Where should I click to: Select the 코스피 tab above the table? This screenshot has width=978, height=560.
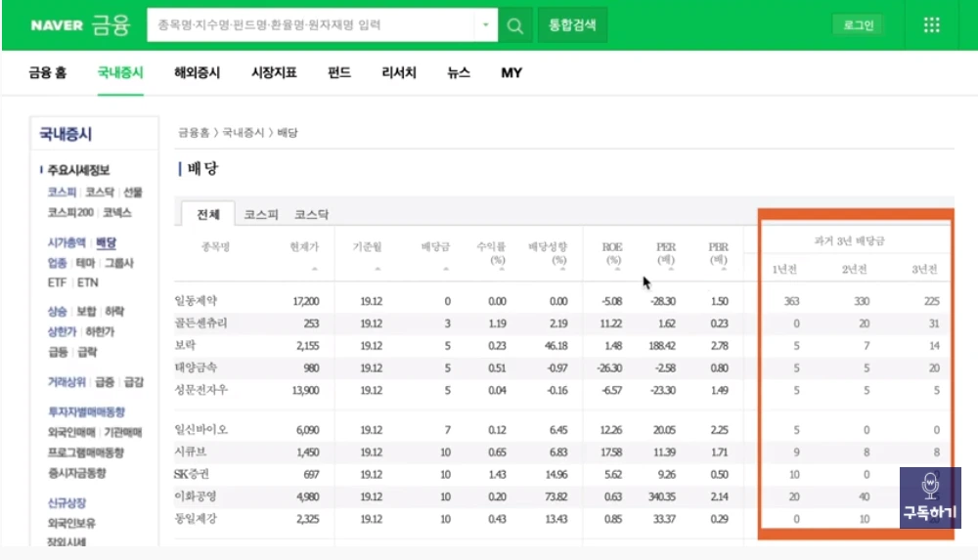click(x=261, y=215)
